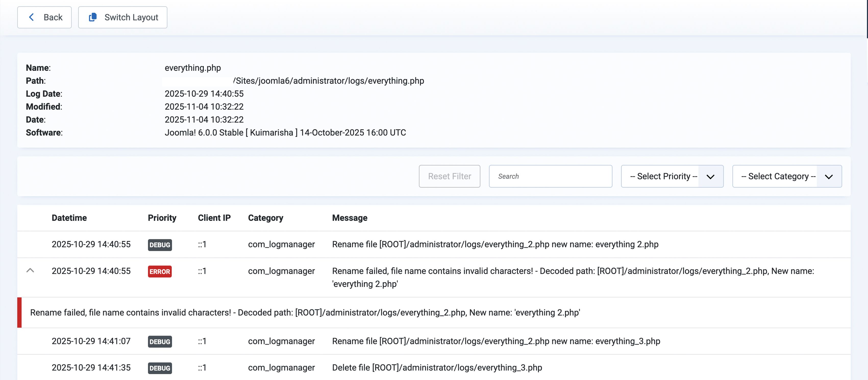Click the expanded error detail message
The image size is (868, 380).
tap(305, 313)
